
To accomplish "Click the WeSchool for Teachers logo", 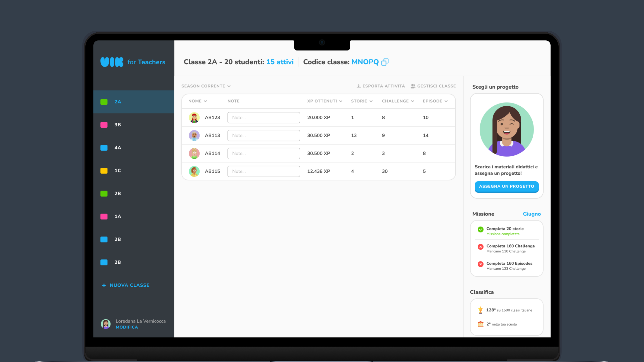I will [133, 62].
